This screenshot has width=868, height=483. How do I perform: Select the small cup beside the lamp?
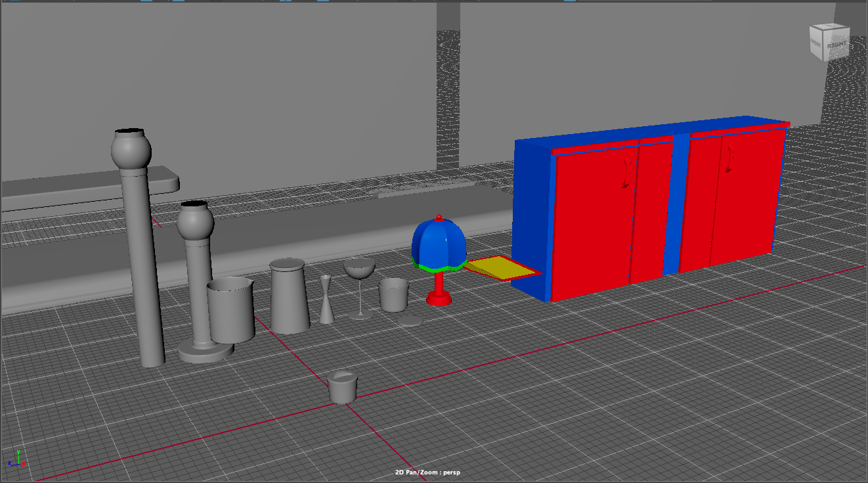(393, 294)
